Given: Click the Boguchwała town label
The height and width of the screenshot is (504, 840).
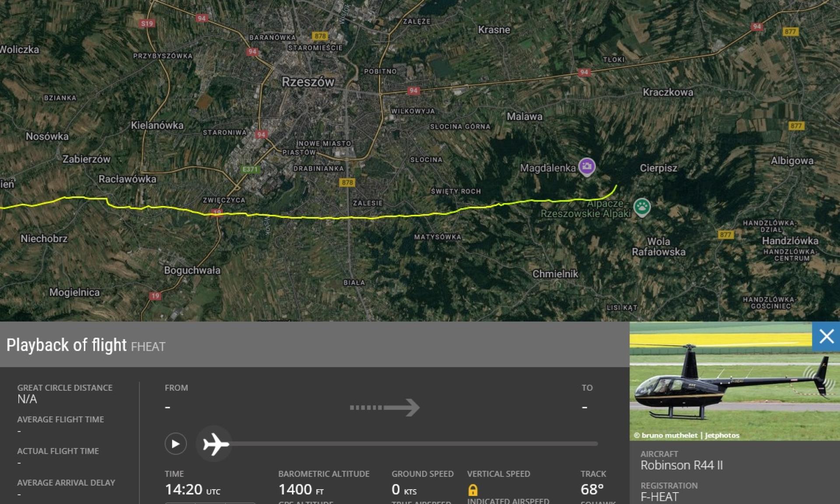Looking at the screenshot, I should tap(192, 270).
